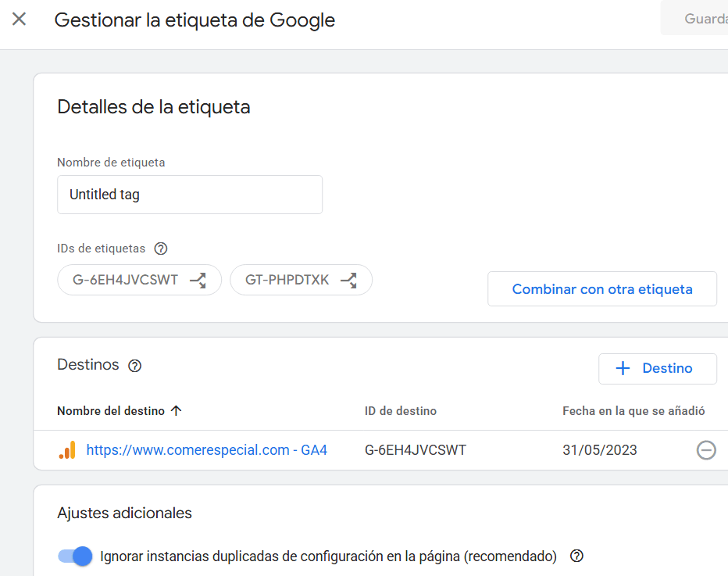Click the orange Analytics bar chart icon
728x576 pixels.
point(67,450)
